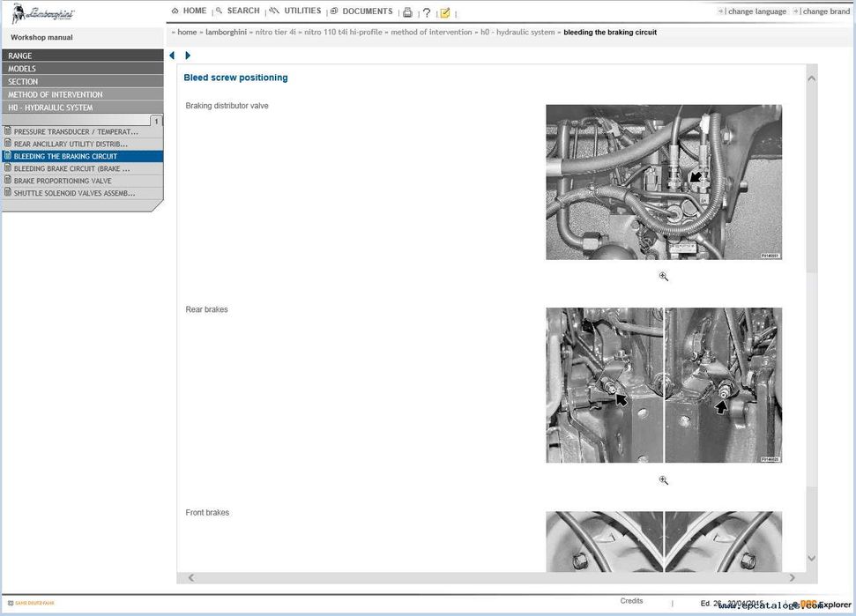Click the Lamborghini logo
The image size is (856, 616).
43,13
